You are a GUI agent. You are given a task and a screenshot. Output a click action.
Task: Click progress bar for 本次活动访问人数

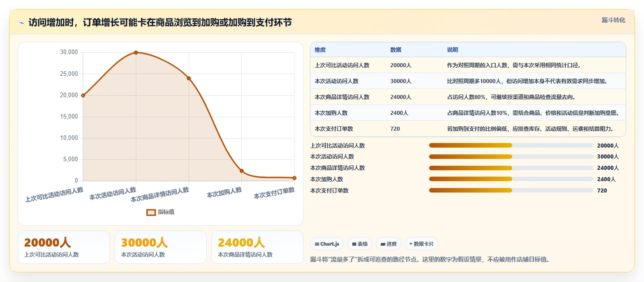[511, 157]
